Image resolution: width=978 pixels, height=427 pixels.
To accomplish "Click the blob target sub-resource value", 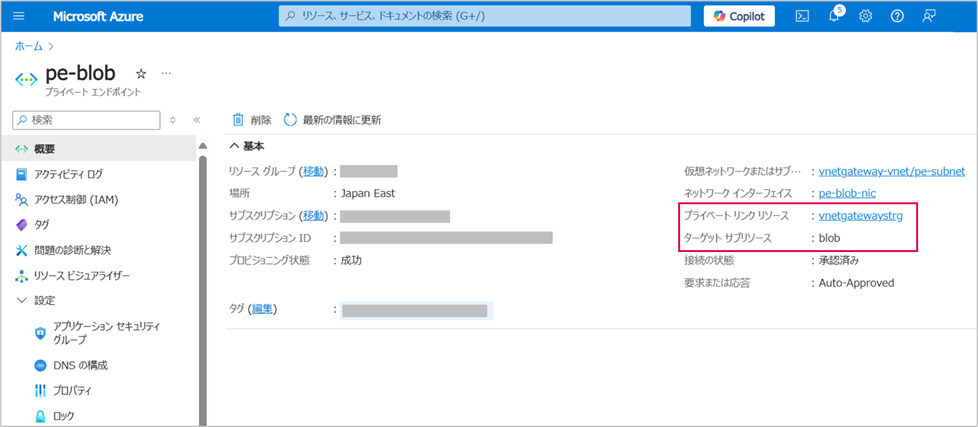I will pos(829,238).
